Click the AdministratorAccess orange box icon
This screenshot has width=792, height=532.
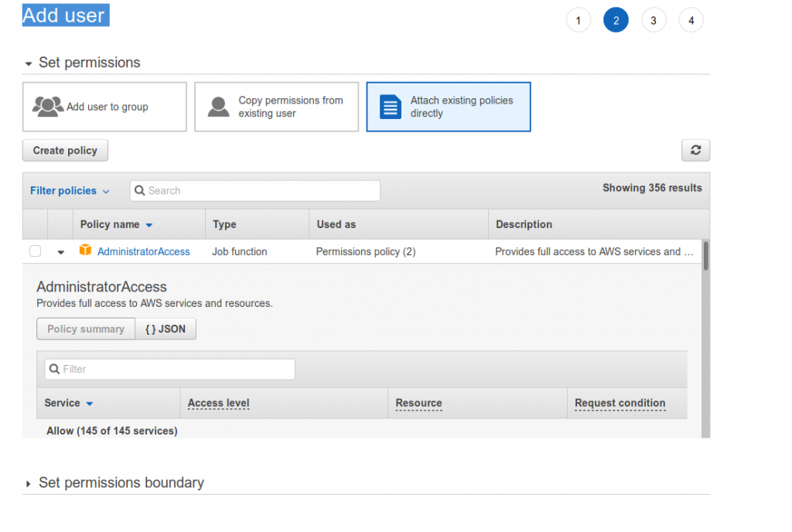(85, 250)
